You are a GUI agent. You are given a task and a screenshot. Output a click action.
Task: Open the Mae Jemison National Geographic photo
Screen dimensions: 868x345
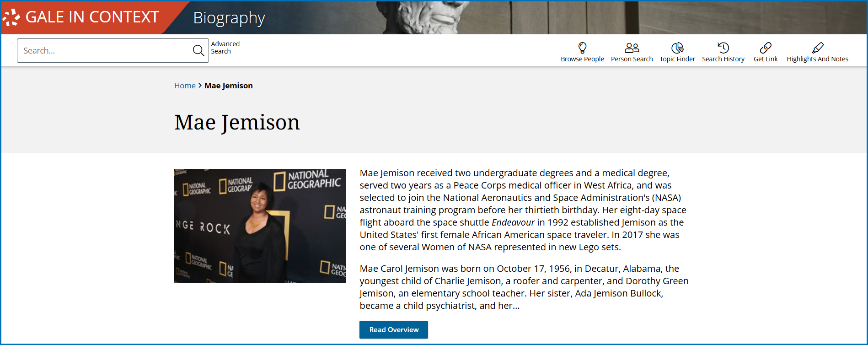[x=260, y=226]
